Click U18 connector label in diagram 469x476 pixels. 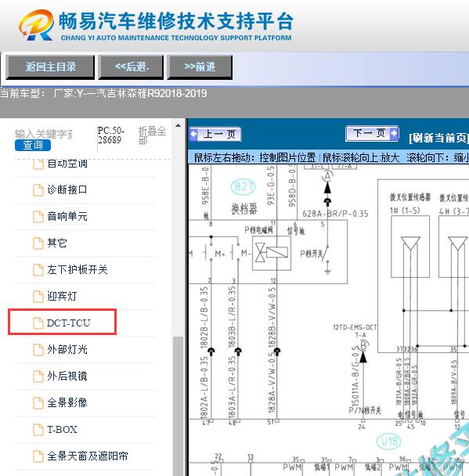point(388,441)
